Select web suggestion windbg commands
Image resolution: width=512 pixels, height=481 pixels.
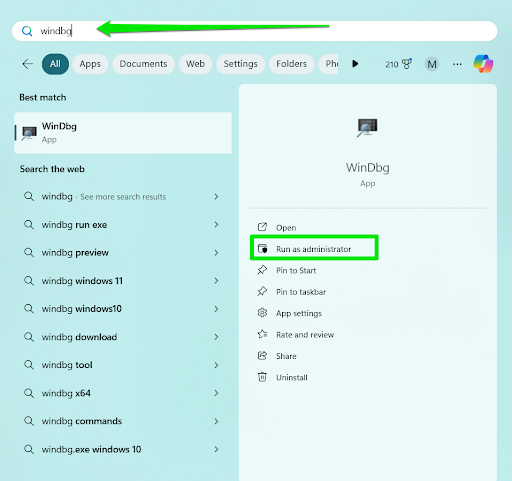tap(123, 421)
